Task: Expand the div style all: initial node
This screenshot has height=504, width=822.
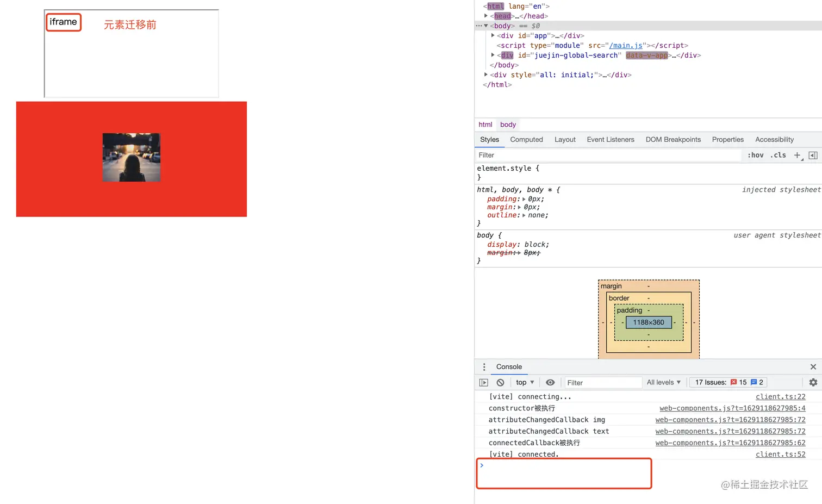Action: tap(486, 75)
